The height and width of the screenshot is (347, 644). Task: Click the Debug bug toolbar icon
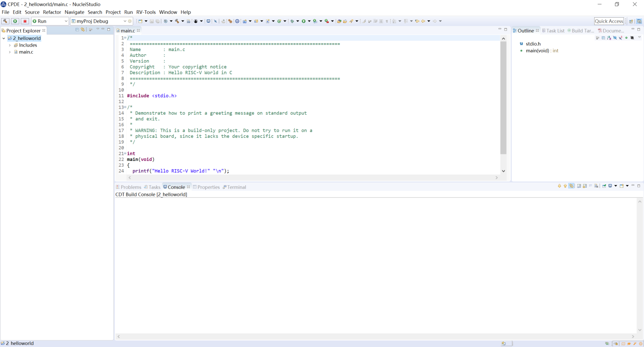(x=292, y=21)
